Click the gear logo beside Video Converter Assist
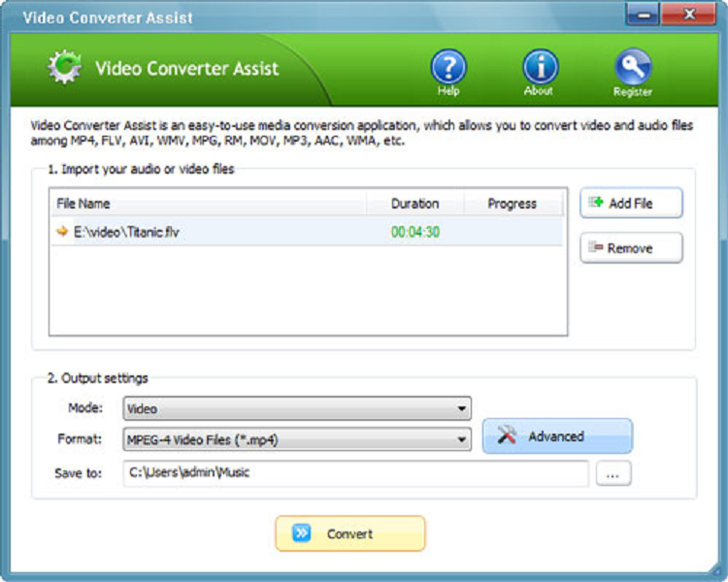This screenshot has height=582, width=728. coord(64,67)
